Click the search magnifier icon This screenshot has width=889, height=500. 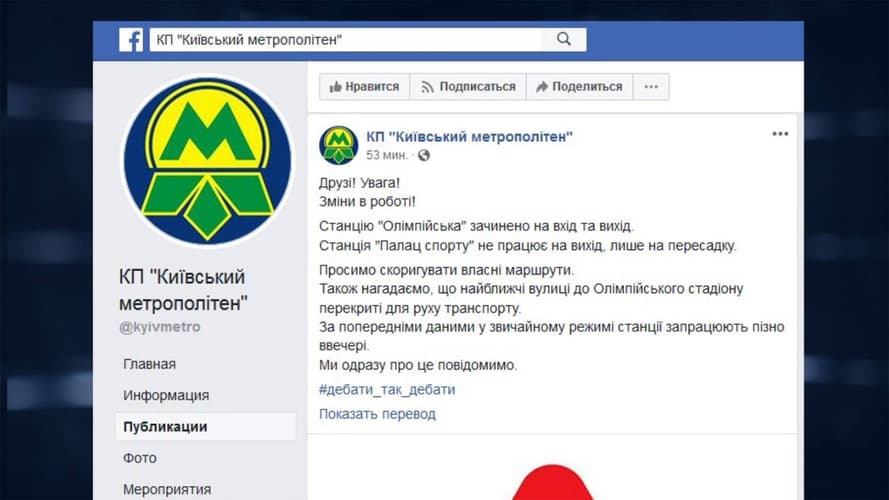pyautogui.click(x=564, y=39)
